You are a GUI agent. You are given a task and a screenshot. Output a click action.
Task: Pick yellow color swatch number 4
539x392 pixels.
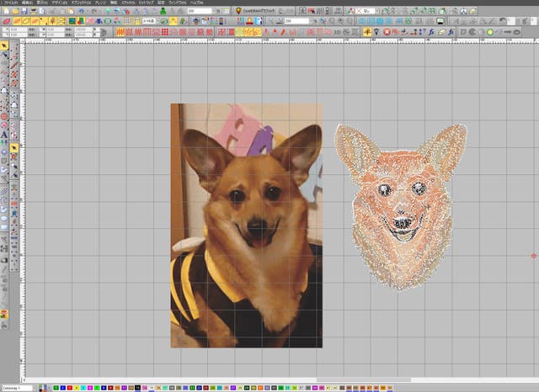click(x=77, y=388)
